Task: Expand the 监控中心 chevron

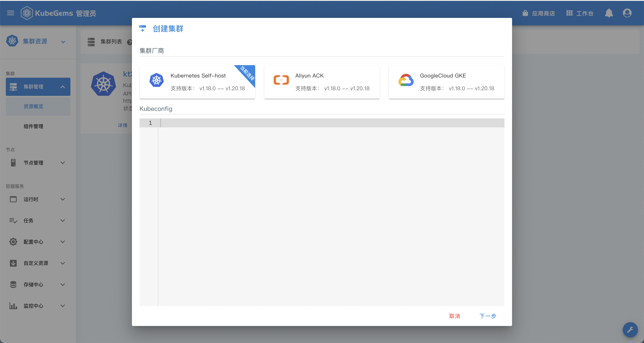Action: 63,306
